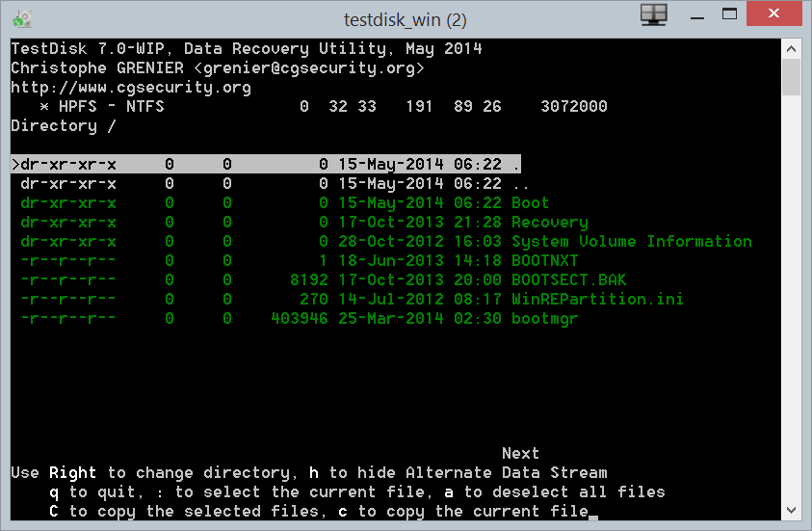Click the BOOTNXT file entry
812x531 pixels.
(x=544, y=261)
